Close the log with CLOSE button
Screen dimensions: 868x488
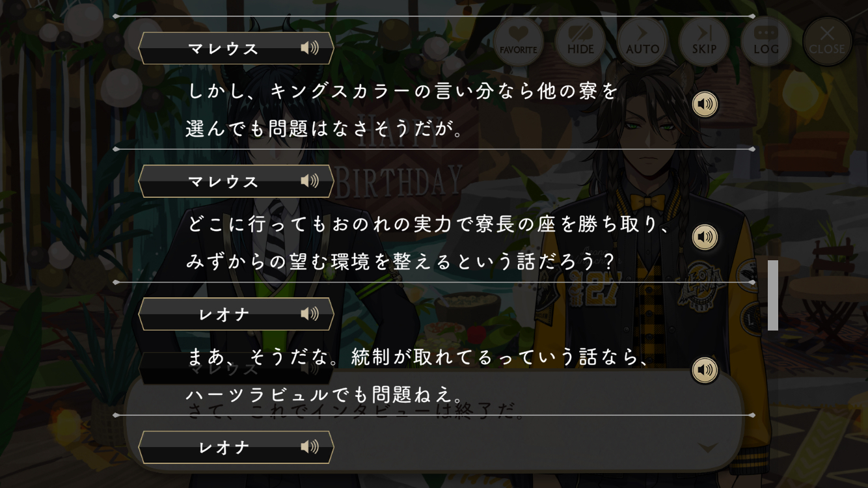(x=827, y=41)
